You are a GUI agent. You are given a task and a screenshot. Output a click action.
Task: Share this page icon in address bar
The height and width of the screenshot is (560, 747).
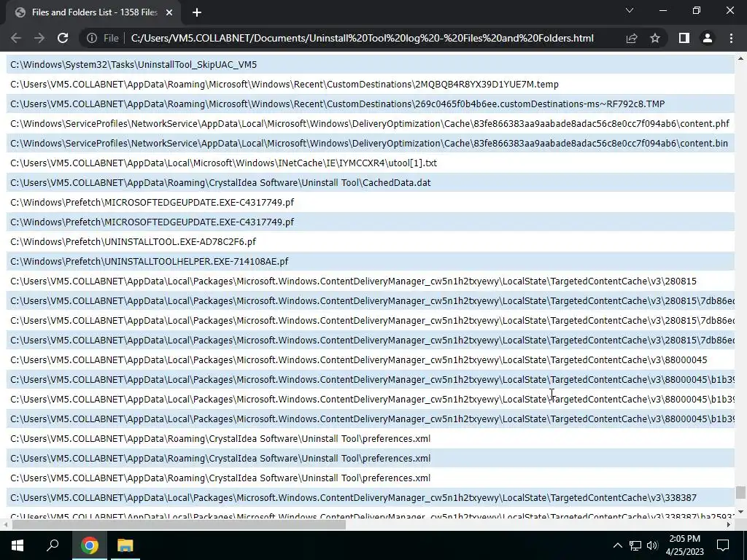[x=632, y=38]
